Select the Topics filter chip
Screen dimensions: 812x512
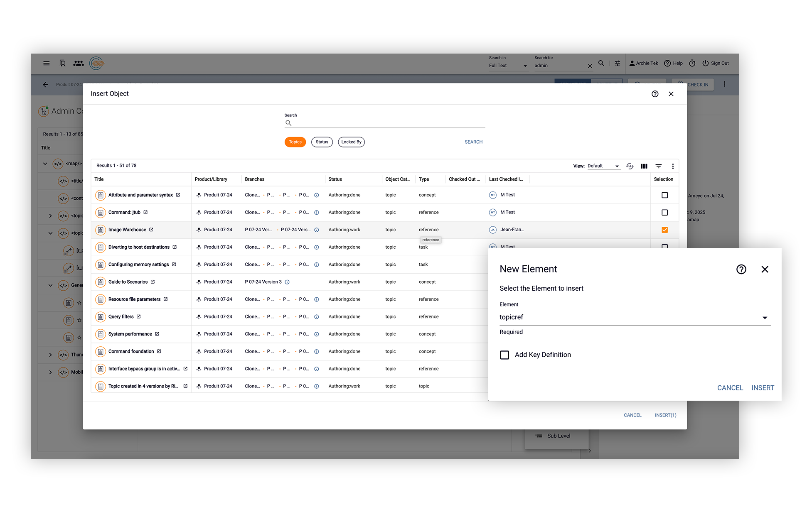pos(295,142)
